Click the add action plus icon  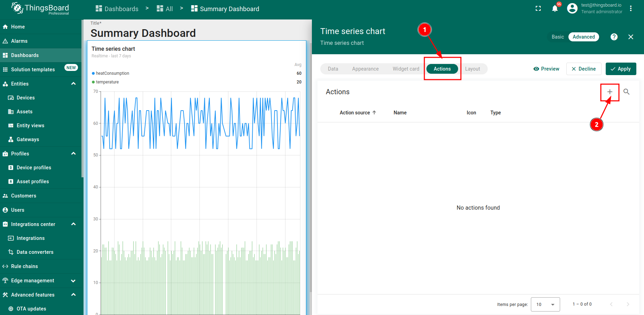point(610,92)
